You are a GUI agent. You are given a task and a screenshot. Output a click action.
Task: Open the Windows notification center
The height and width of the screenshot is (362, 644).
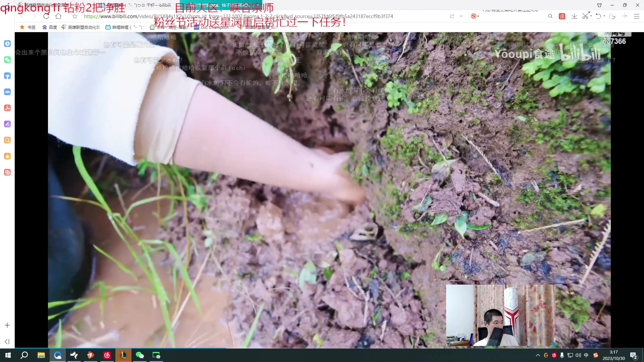click(x=634, y=355)
